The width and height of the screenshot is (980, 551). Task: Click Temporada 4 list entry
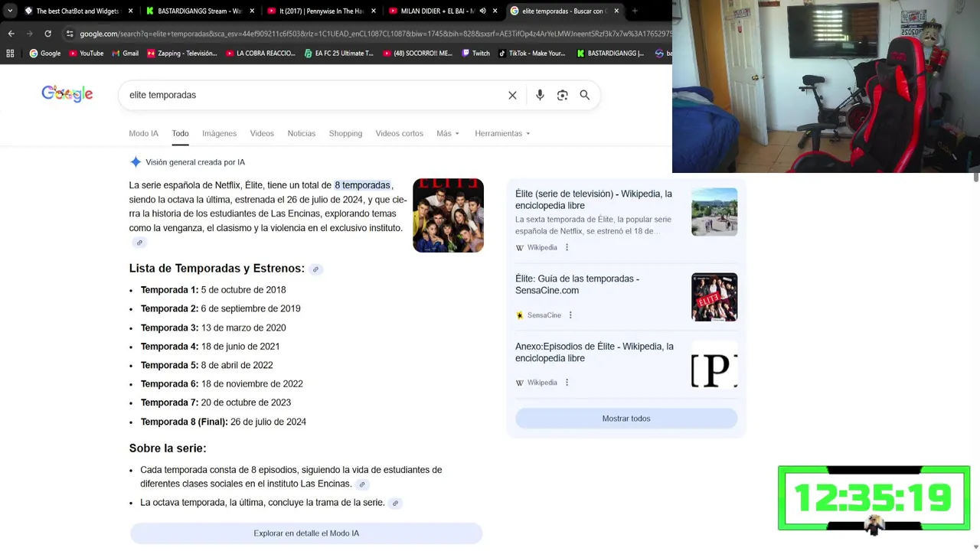point(210,347)
